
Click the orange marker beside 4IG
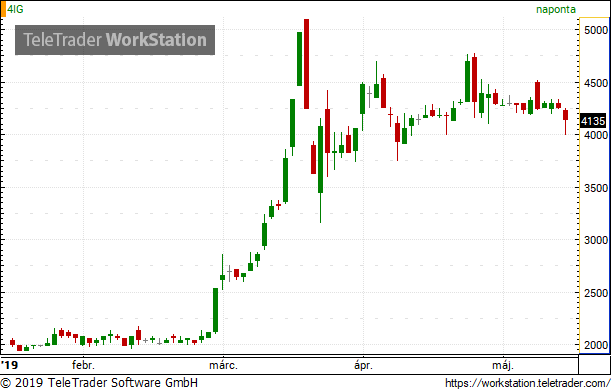tap(3, 9)
